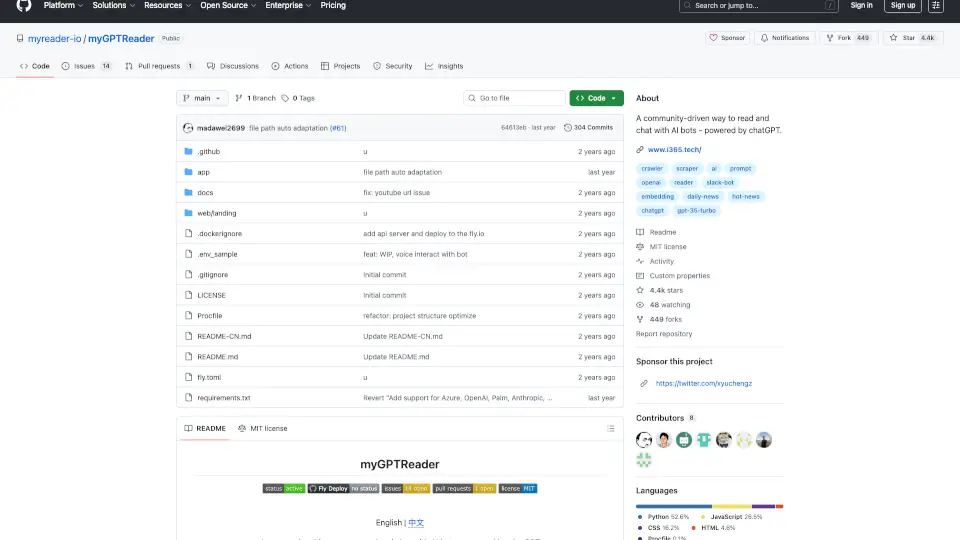Screen dimensions: 960x540
Task: Click the chatgpt topic tag
Action: (x=652, y=211)
